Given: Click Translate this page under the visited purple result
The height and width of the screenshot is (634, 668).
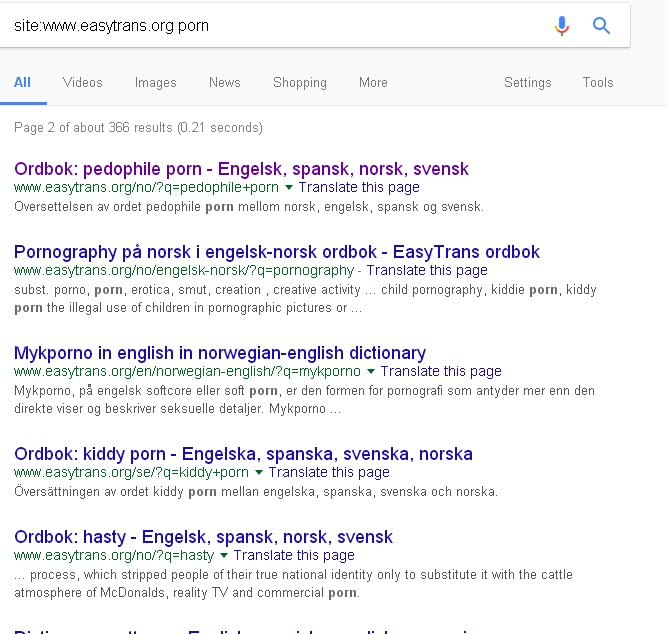Looking at the screenshot, I should (359, 187).
